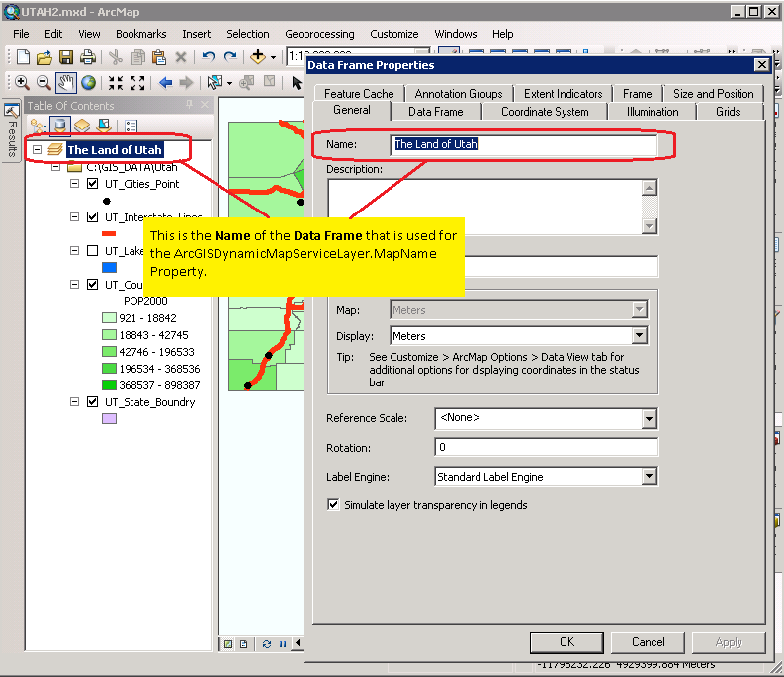
Task: Click the purple UT_State_Boundry symbol swatch
Action: (109, 418)
